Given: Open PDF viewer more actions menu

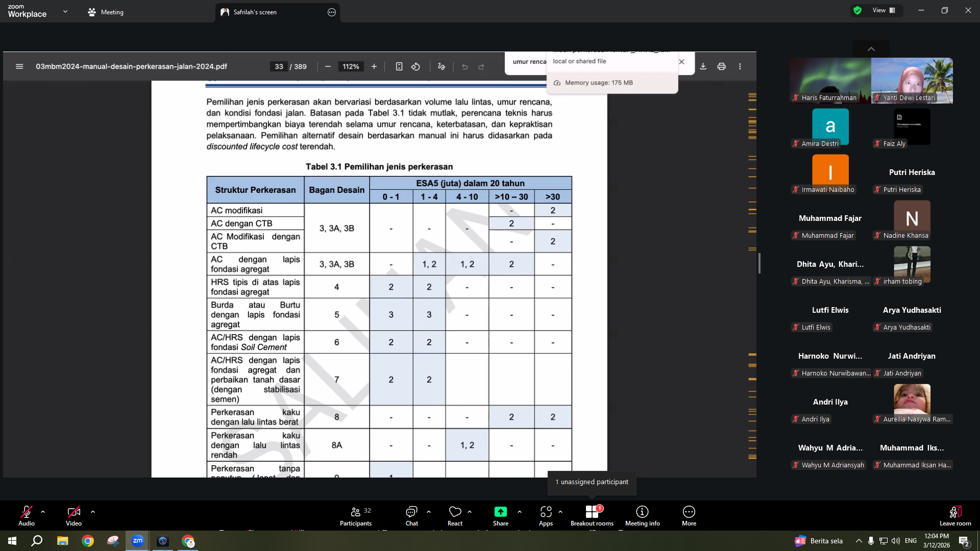Looking at the screenshot, I should click(x=740, y=66).
